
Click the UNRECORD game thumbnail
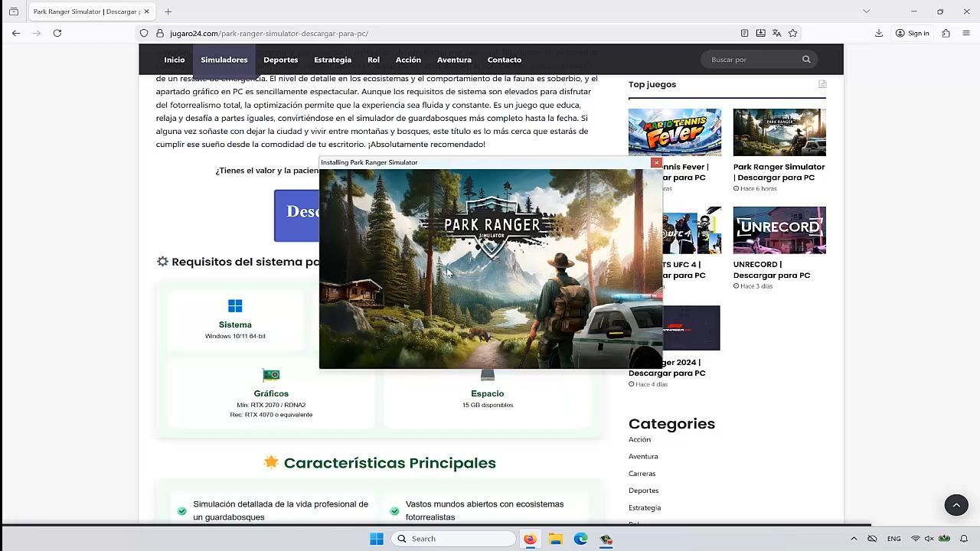pos(779,230)
